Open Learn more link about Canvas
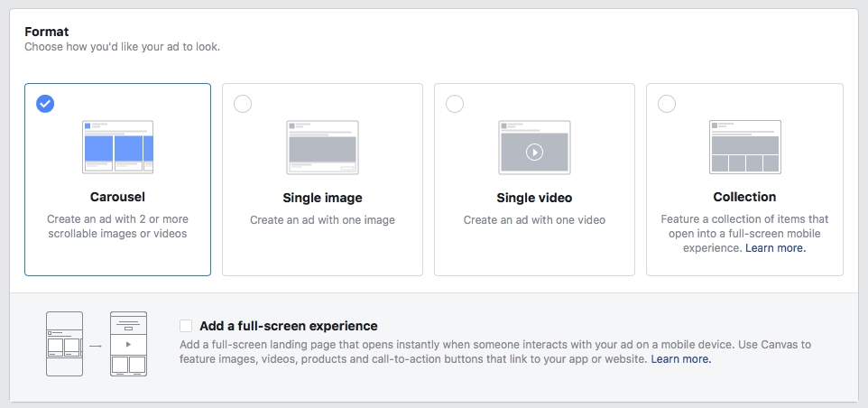This screenshot has height=408, width=868. (x=681, y=358)
